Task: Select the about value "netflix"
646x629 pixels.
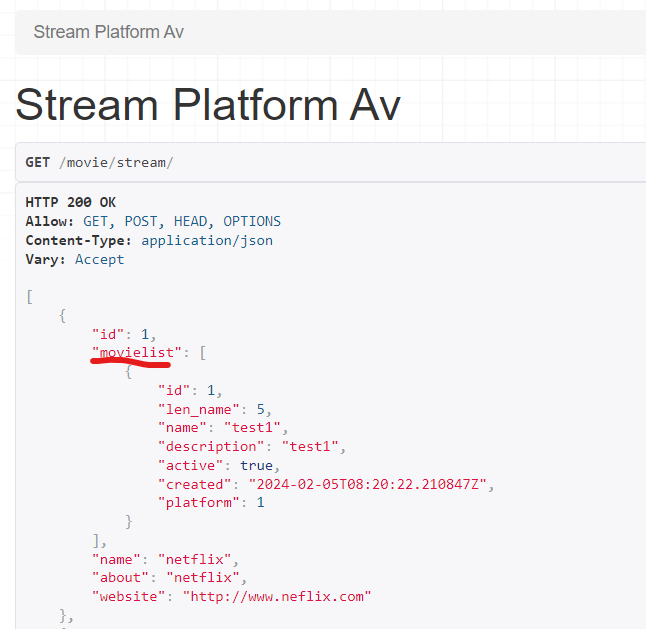Action: point(203,578)
